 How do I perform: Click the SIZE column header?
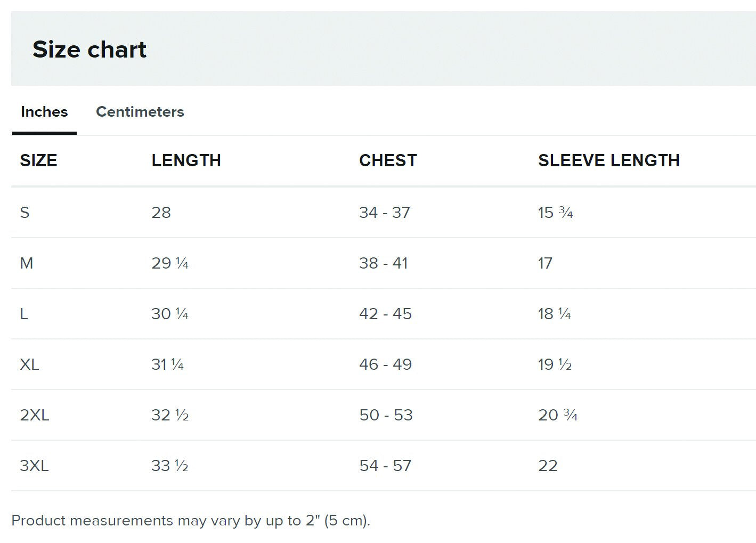coord(38,160)
